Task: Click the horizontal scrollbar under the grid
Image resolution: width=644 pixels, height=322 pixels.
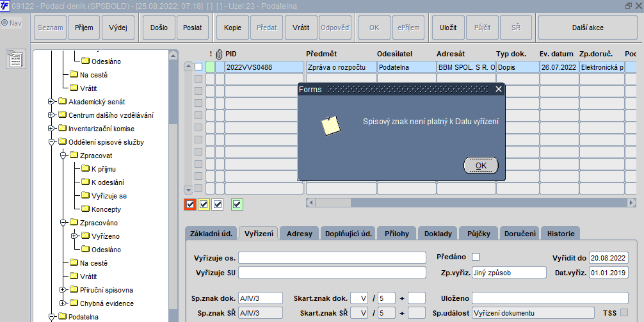Action: (x=471, y=203)
